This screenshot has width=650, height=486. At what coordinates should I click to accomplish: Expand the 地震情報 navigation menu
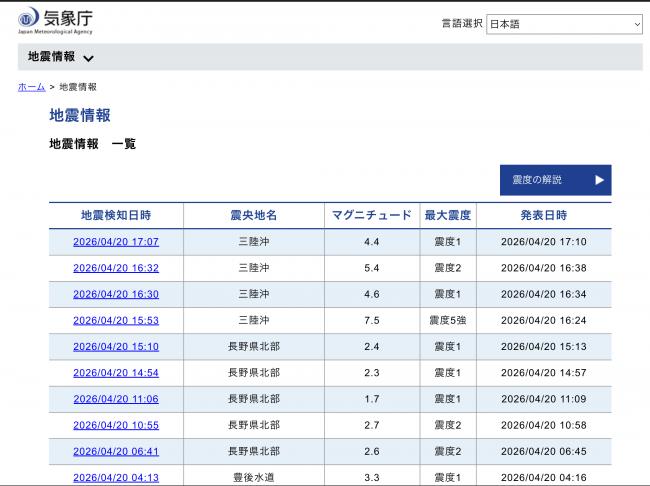pyautogui.click(x=52, y=57)
